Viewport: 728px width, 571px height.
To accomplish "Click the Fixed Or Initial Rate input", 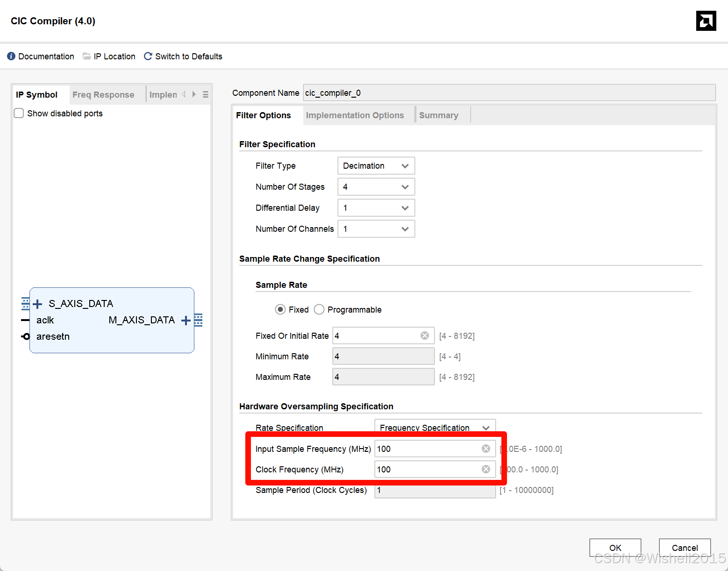I will pos(384,335).
